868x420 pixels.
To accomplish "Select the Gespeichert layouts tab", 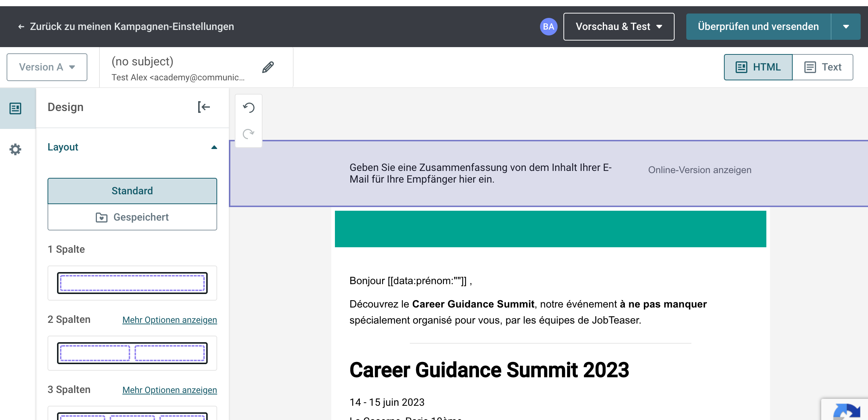I will 132,217.
